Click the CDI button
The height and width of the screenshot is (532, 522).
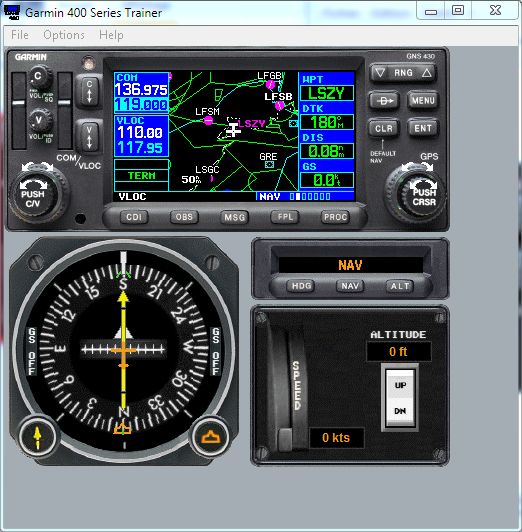[134, 217]
